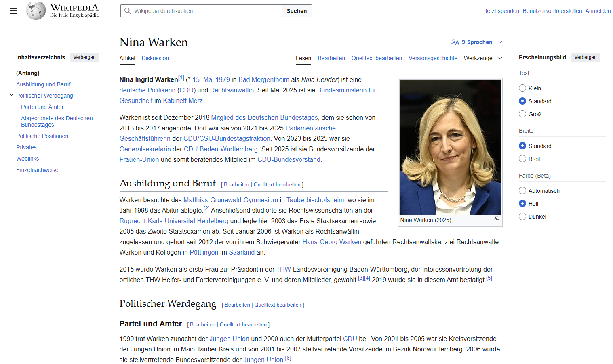Select the Dunkel color mode
Viewport: 613px width, 364px height.
(x=522, y=217)
